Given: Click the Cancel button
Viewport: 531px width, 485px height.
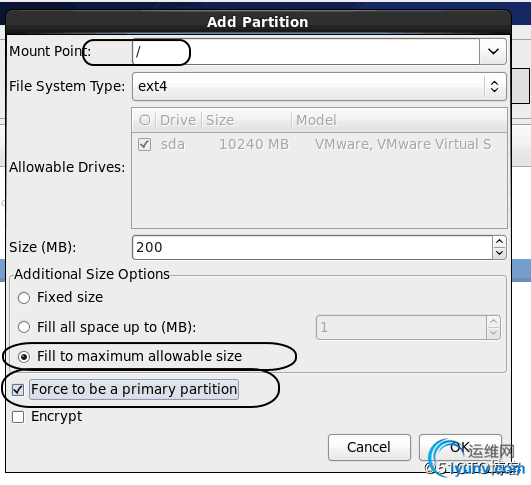Looking at the screenshot, I should pyautogui.click(x=369, y=447).
